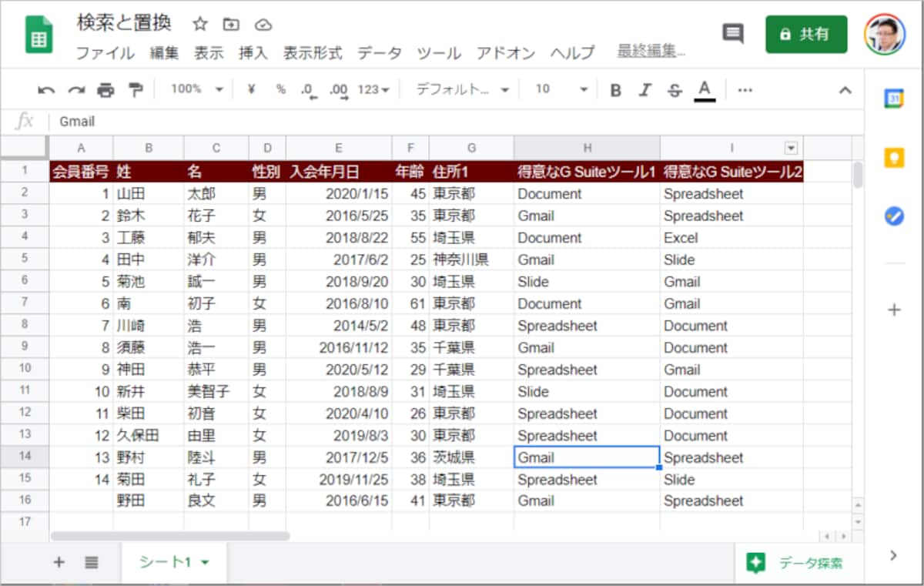Viewport: 924px width, 586px height.
Task: Open the ヘルプ menu
Action: (x=572, y=53)
